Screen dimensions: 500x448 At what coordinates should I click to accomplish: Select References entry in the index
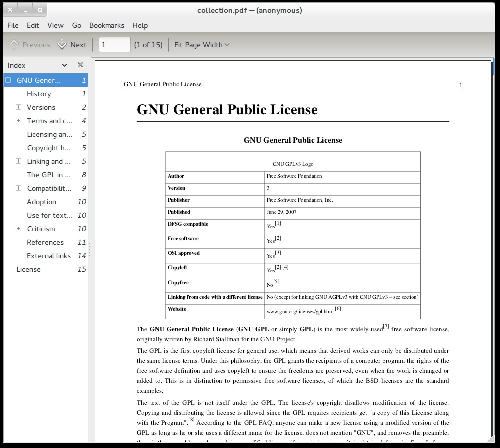coord(45,242)
